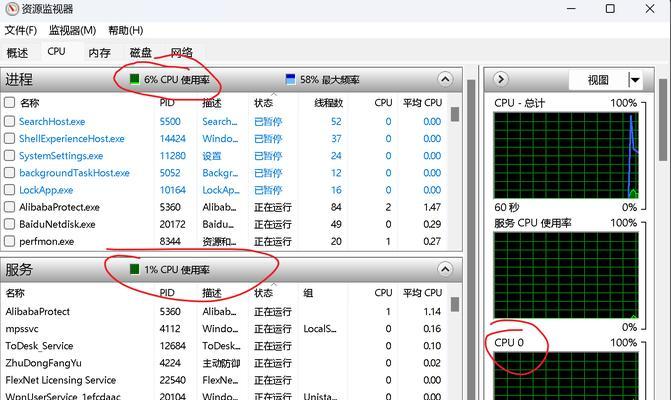
Task: Select the ShellExperienceHost.exe process row
Action: (226, 139)
